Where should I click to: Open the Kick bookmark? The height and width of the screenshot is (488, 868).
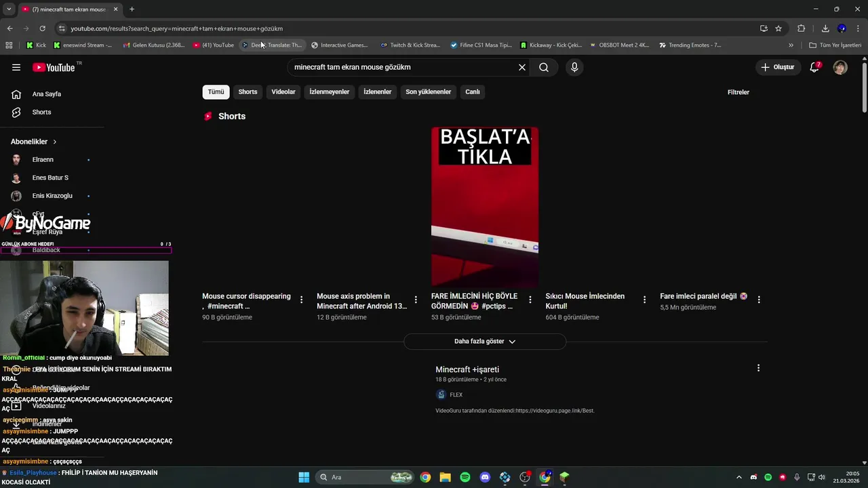37,45
